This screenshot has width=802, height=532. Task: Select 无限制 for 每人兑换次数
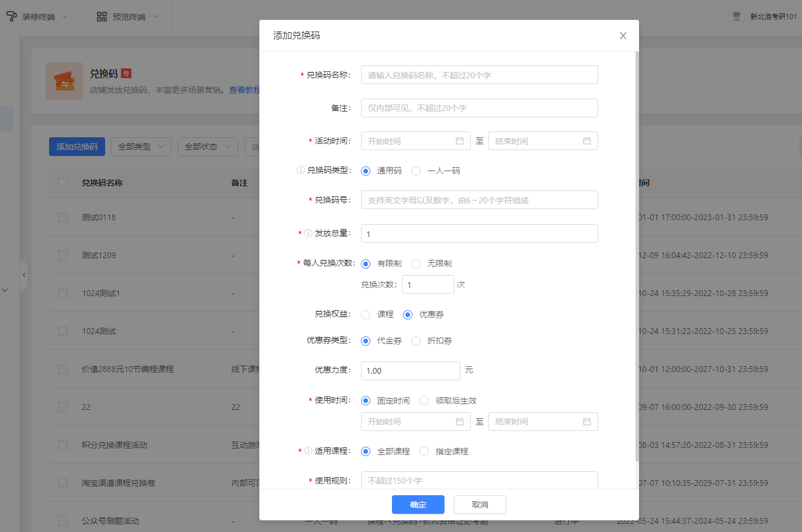click(x=416, y=264)
